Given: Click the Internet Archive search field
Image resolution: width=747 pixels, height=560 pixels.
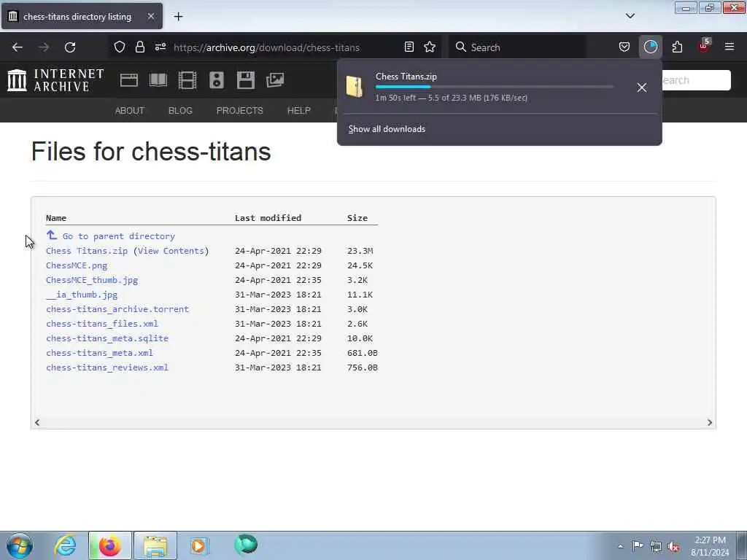Looking at the screenshot, I should (x=695, y=80).
